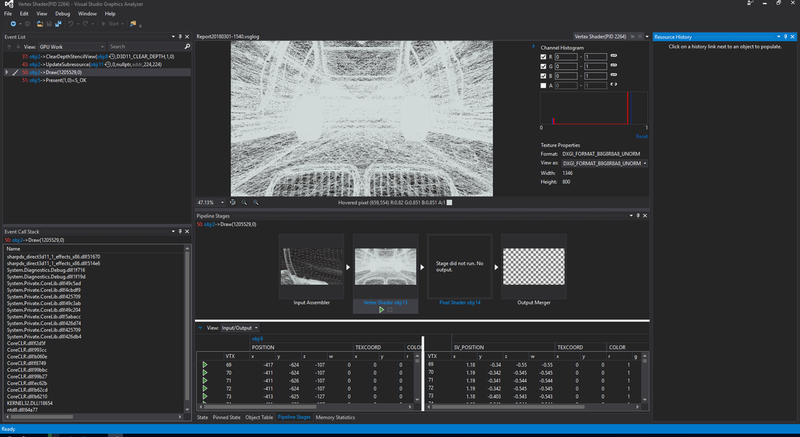Open the document tabs overflow dropdown
The image size is (800, 437).
[x=647, y=37]
